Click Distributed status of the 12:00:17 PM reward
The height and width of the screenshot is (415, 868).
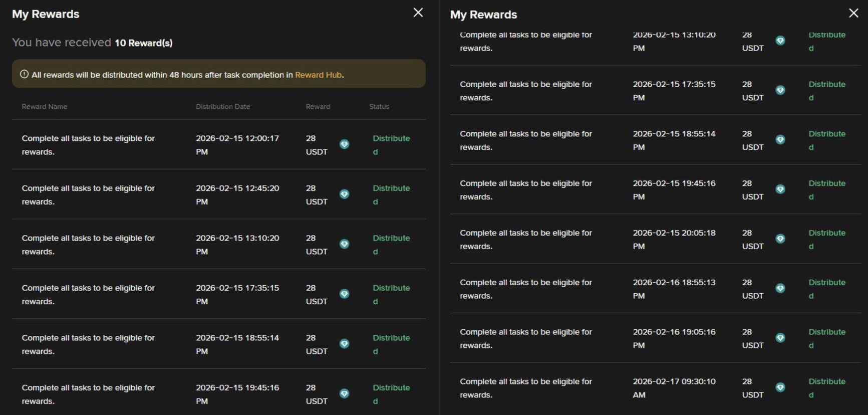391,144
